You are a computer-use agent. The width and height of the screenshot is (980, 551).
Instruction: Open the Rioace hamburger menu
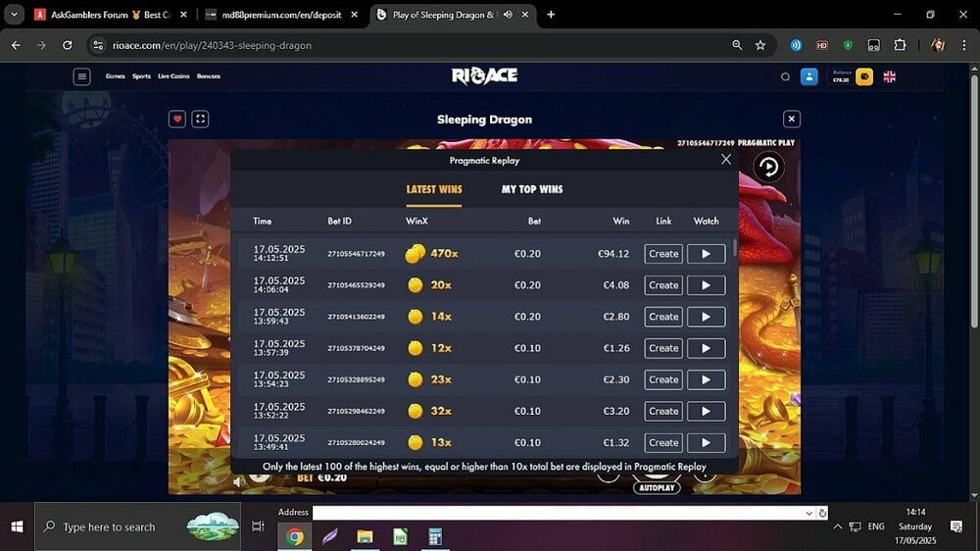click(82, 76)
